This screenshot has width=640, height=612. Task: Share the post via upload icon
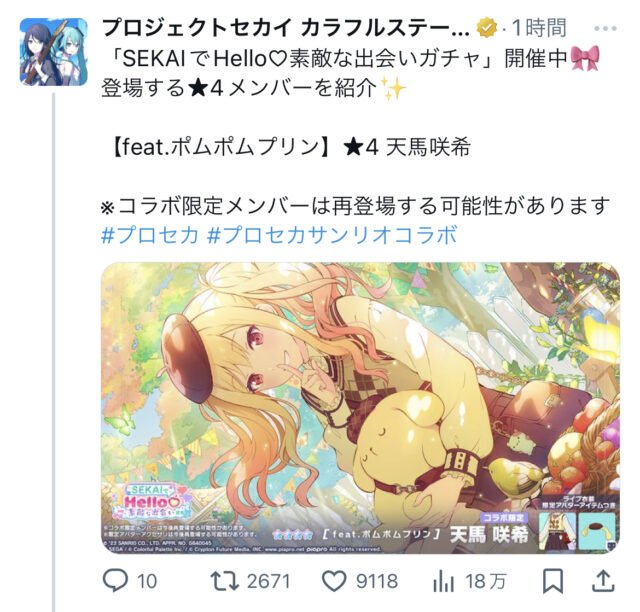603,581
